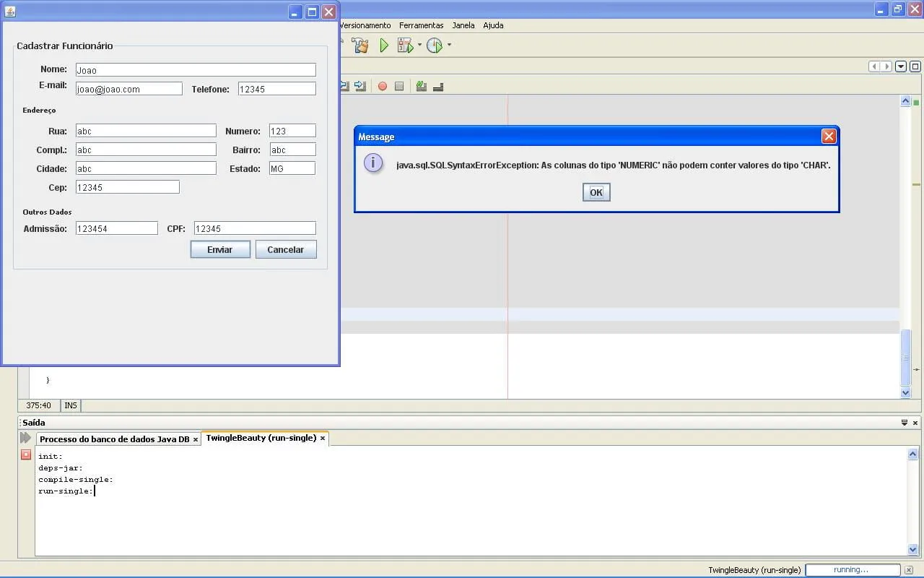The height and width of the screenshot is (578, 924).
Task: Click the editor vertical scrollbar up arrow
Action: tap(906, 102)
